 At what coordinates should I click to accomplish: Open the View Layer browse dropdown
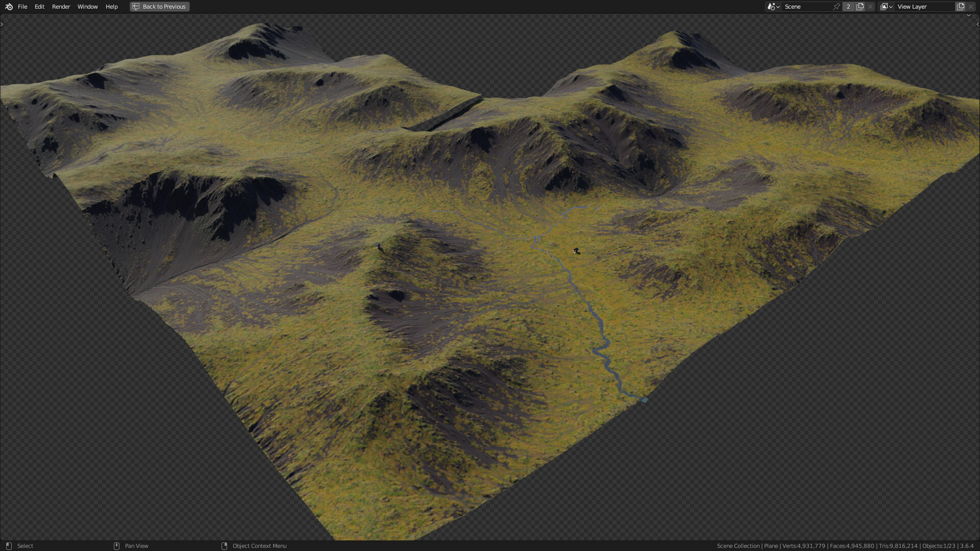click(x=886, y=7)
